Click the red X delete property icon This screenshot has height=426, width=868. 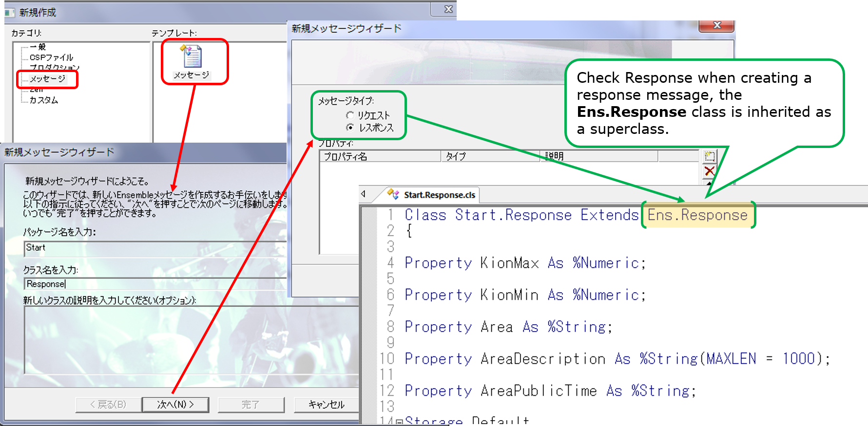(x=710, y=171)
